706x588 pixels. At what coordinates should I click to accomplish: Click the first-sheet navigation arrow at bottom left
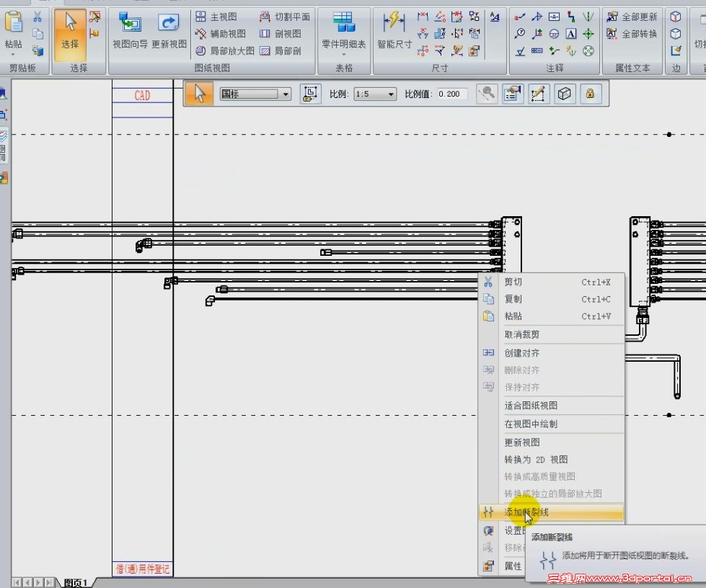pos(17,583)
